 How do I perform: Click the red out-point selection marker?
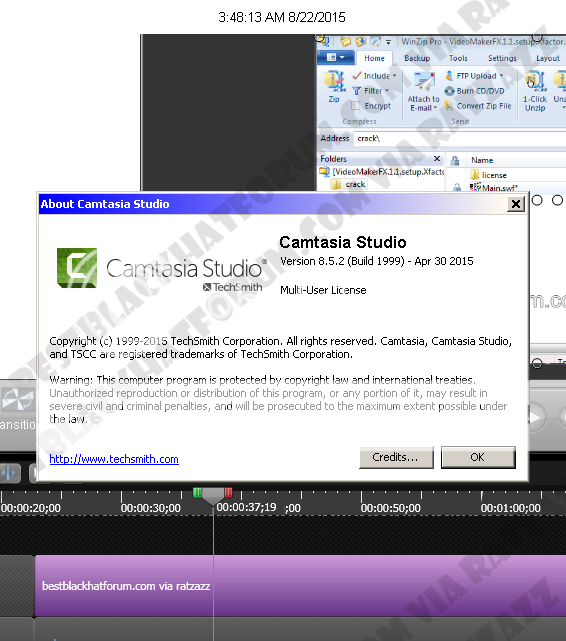click(x=228, y=493)
